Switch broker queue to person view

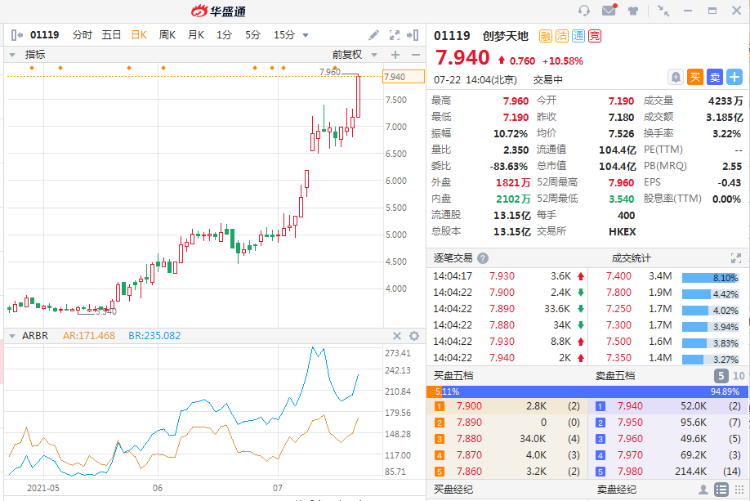coord(703,490)
